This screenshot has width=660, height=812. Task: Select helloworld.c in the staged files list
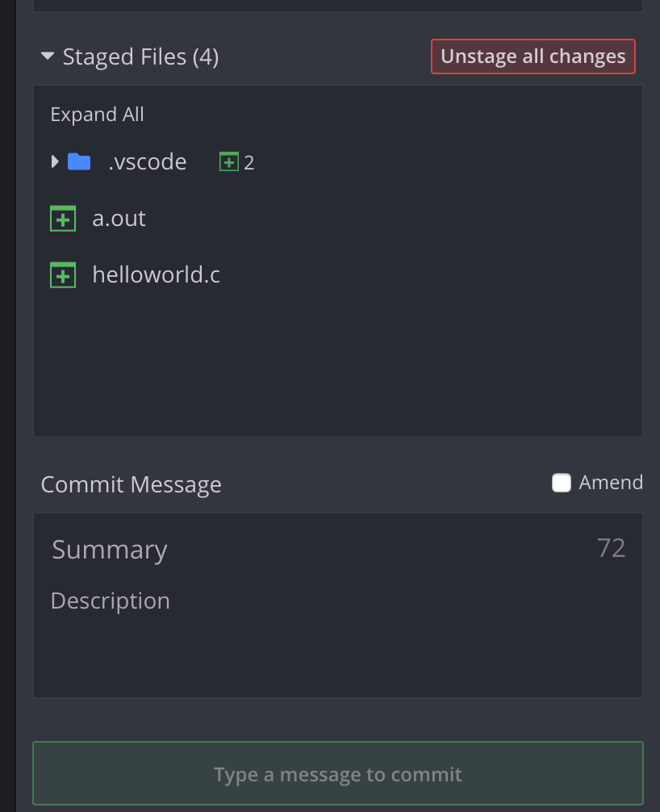click(x=157, y=274)
